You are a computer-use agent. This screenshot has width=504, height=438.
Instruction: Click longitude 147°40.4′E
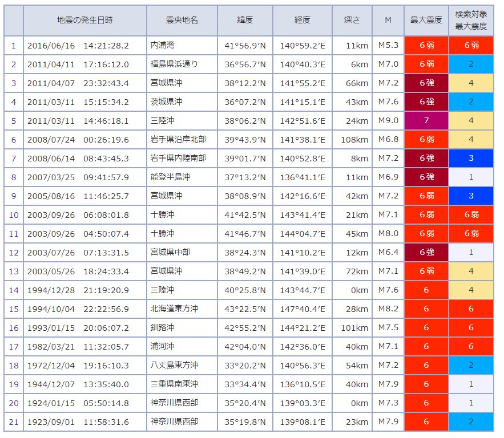tap(302, 309)
